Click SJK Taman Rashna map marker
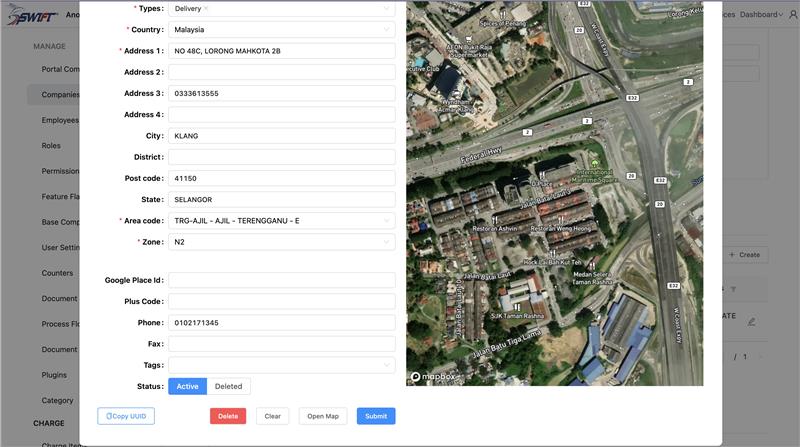 click(517, 308)
